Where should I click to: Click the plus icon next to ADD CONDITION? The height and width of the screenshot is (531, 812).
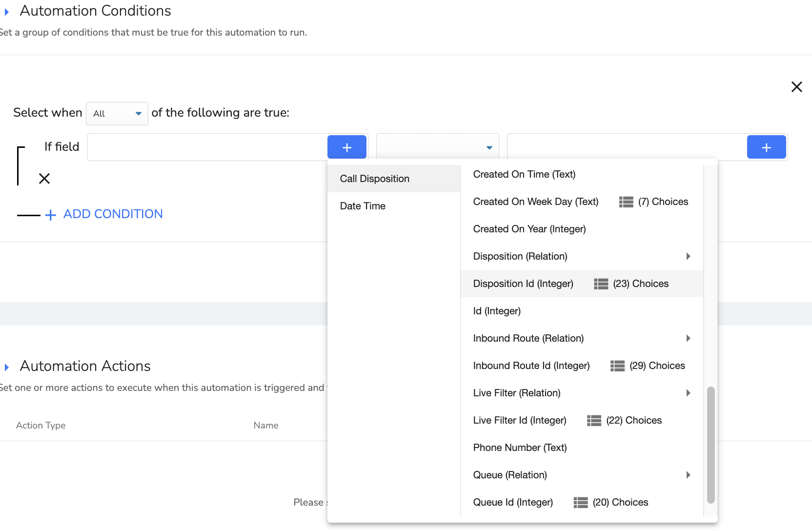pos(51,215)
